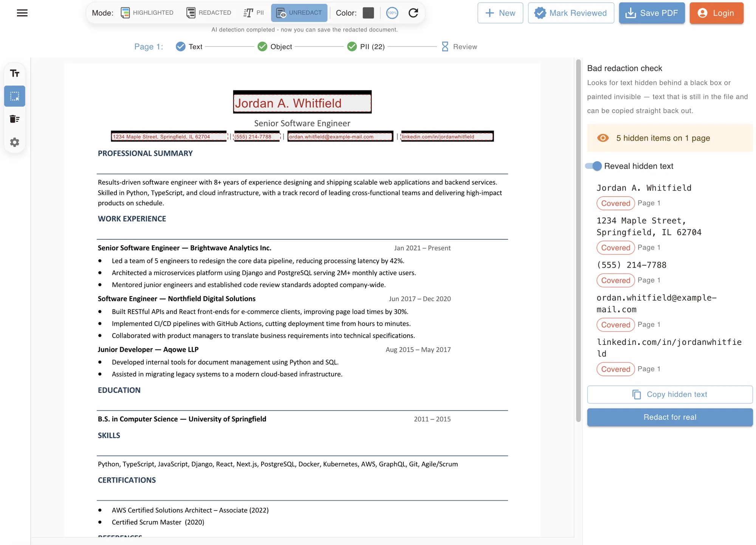Open settings gear in sidebar

click(15, 142)
